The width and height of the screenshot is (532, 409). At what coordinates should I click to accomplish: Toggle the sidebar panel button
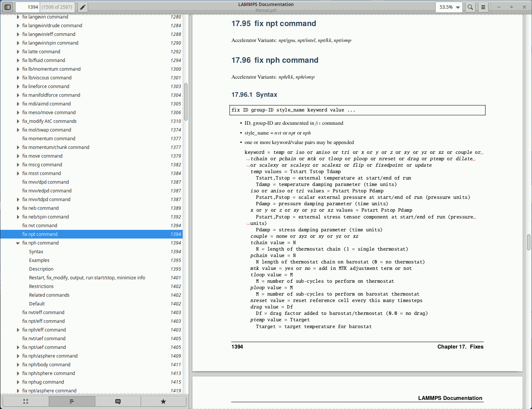pos(8,7)
